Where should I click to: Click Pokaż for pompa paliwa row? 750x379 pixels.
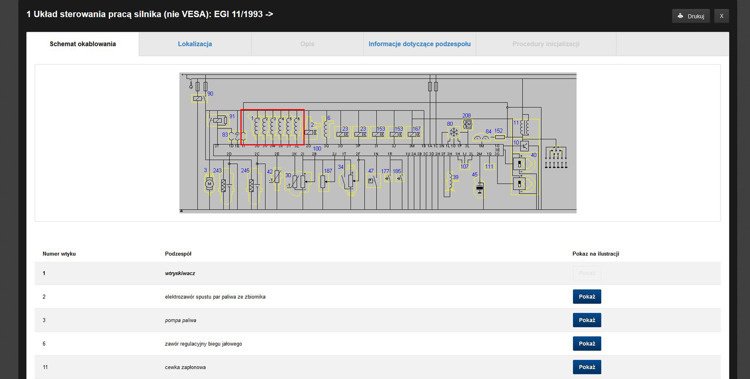pyautogui.click(x=587, y=320)
